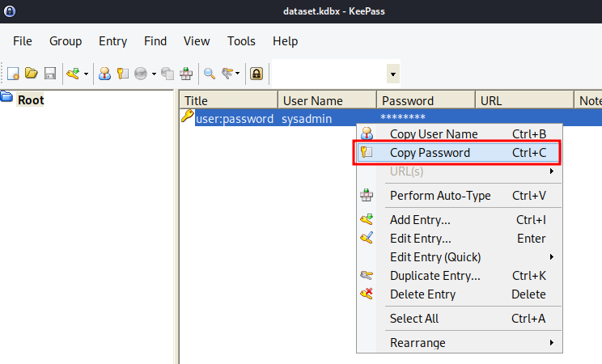This screenshot has height=364, width=602.
Task: Open the View menu
Action: 197,41
